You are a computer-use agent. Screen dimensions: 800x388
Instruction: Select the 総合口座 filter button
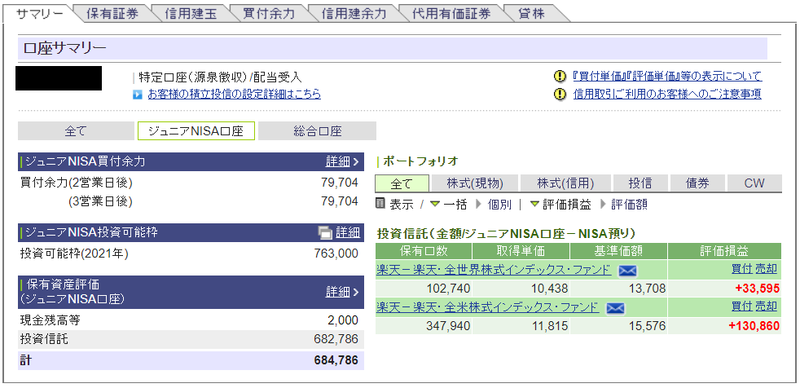(x=317, y=131)
